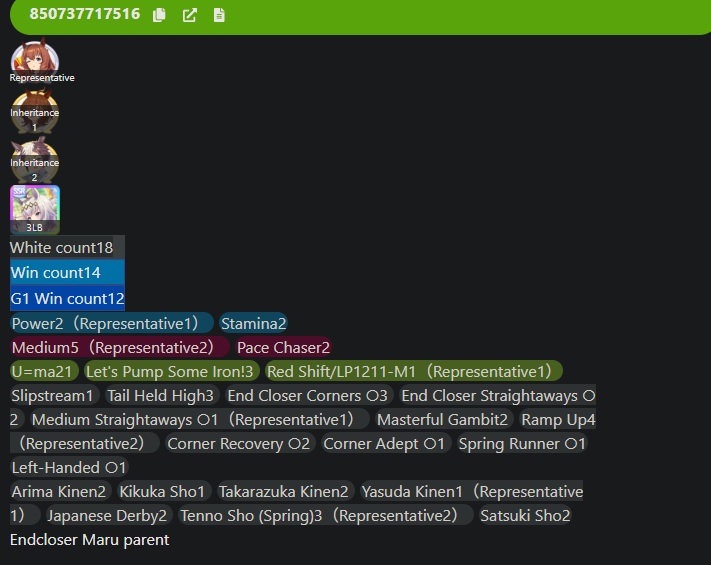
Task: Click the Left-Handed ○1 skill tag
Action: tap(69, 468)
